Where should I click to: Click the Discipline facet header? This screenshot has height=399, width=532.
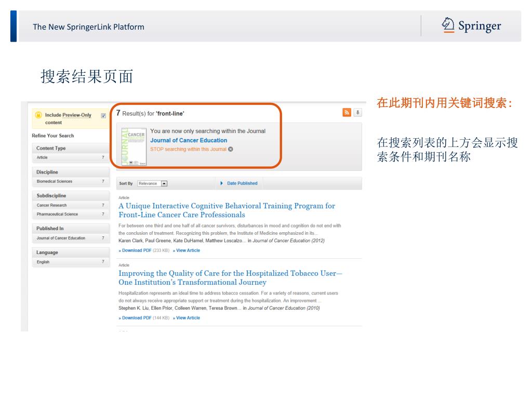(71, 172)
